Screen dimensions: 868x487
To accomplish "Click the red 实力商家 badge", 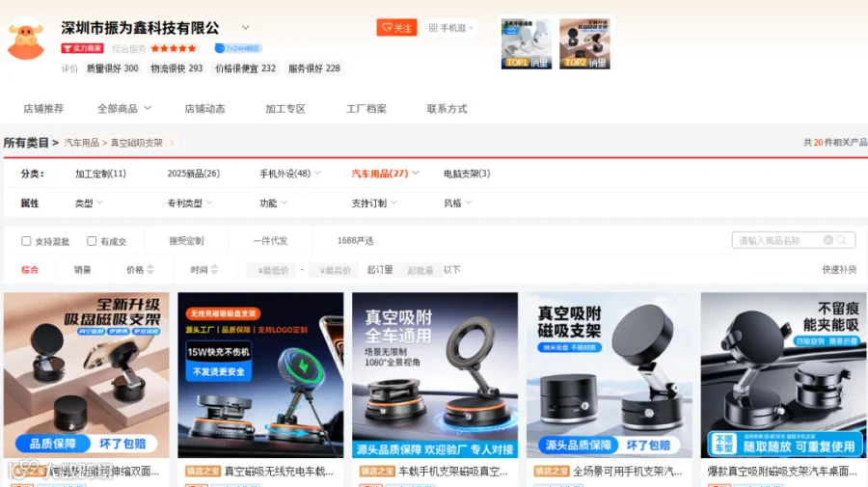I will [x=83, y=48].
